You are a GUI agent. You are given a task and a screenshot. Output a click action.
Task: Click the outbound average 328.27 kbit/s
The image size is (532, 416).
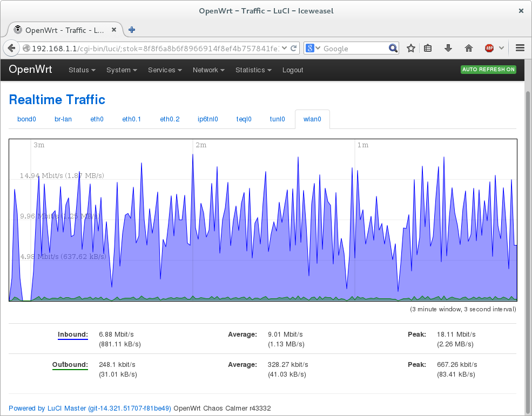pyautogui.click(x=288, y=364)
